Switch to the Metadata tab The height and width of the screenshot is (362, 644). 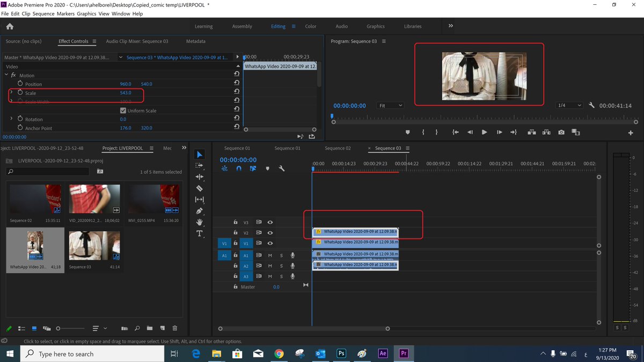tap(195, 41)
